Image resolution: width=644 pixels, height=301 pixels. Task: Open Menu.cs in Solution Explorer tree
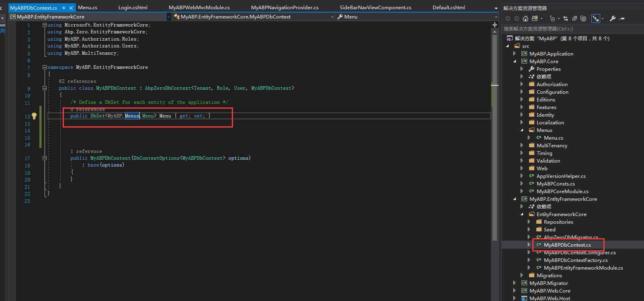[x=550, y=138]
